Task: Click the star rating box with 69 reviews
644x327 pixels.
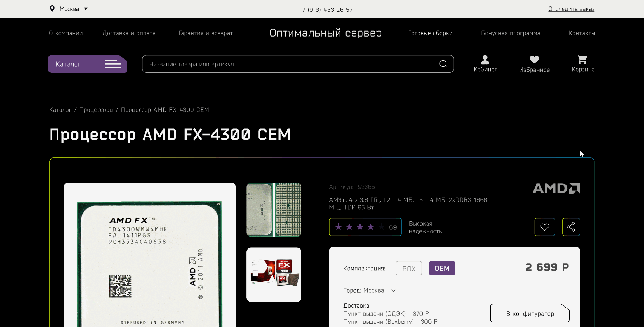Action: click(365, 227)
